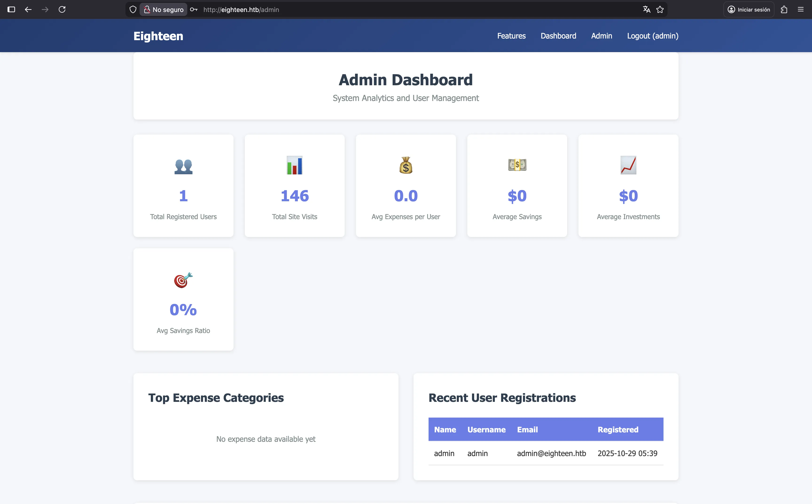Viewport: 812px width, 504px height.
Task: Go to the Dashboard nav link
Action: pos(558,36)
